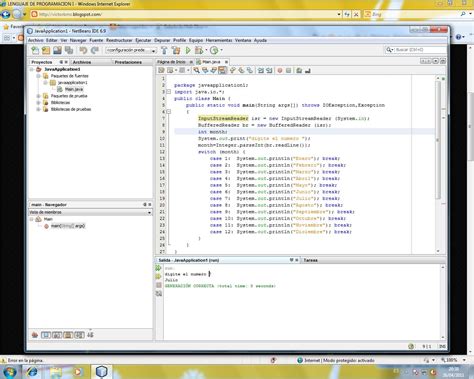This screenshot has width=474, height=379.
Task: Collapse the Paquetes de fuentes node
Action: tap(38, 76)
